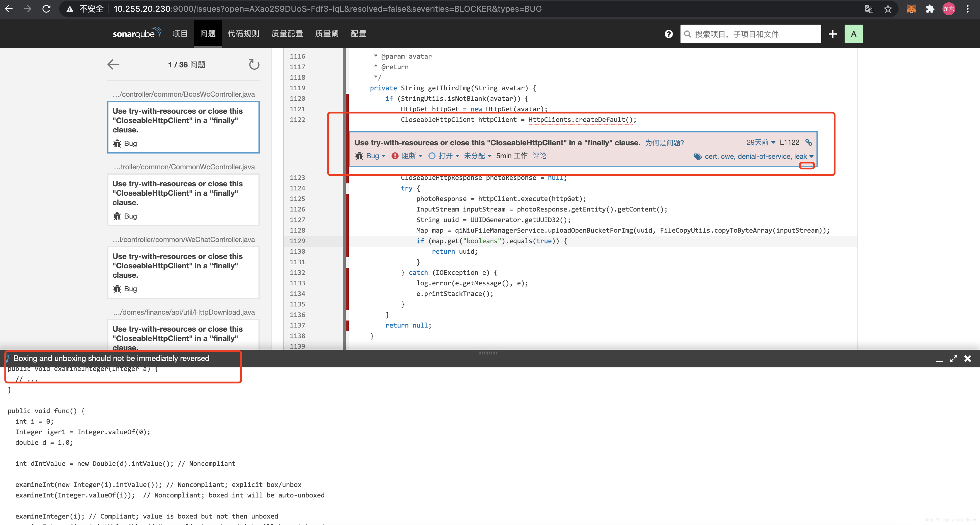980x525 pixels.
Task: Click line number 1122 in the gutter
Action: (297, 120)
